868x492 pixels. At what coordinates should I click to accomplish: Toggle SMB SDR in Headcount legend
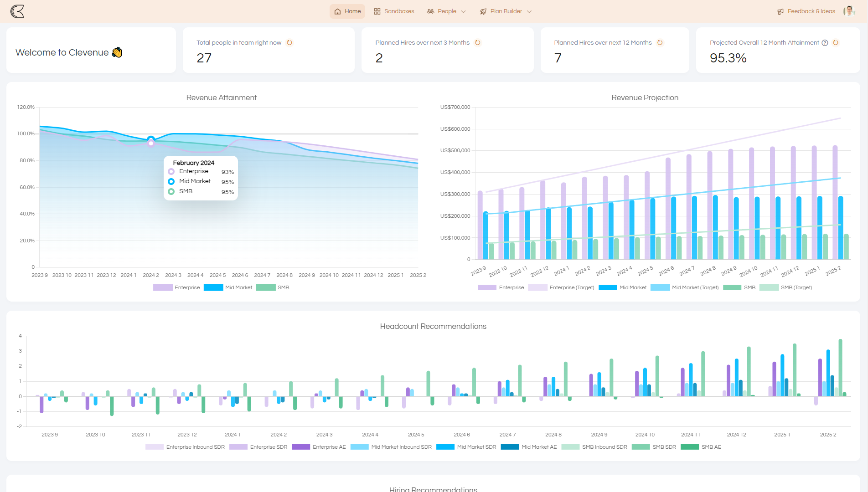coord(654,447)
